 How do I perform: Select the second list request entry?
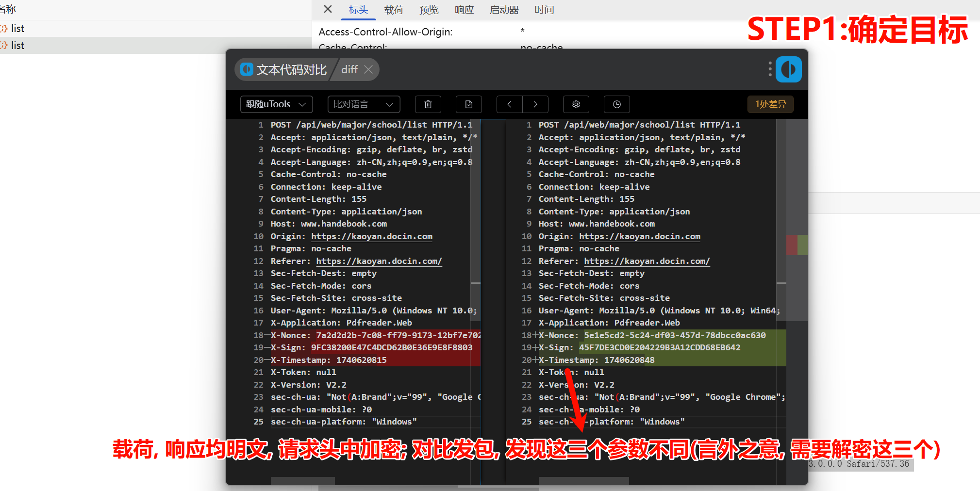coord(17,46)
